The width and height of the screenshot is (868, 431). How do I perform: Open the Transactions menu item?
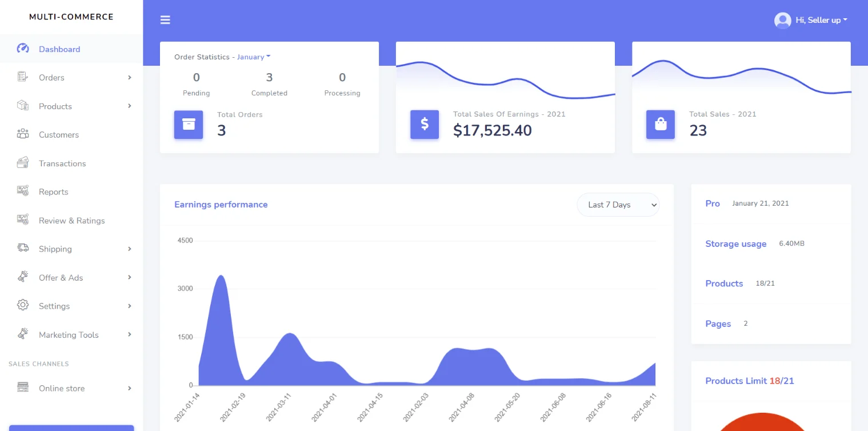click(x=71, y=163)
